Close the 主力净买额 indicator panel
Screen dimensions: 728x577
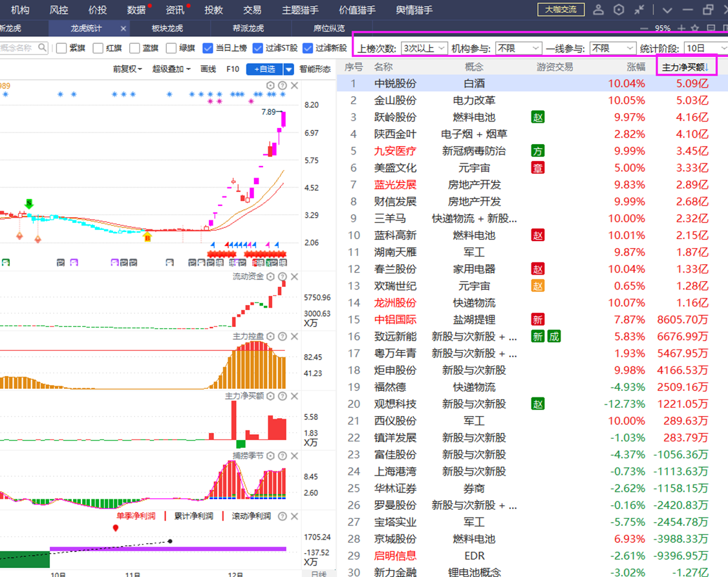click(294, 396)
